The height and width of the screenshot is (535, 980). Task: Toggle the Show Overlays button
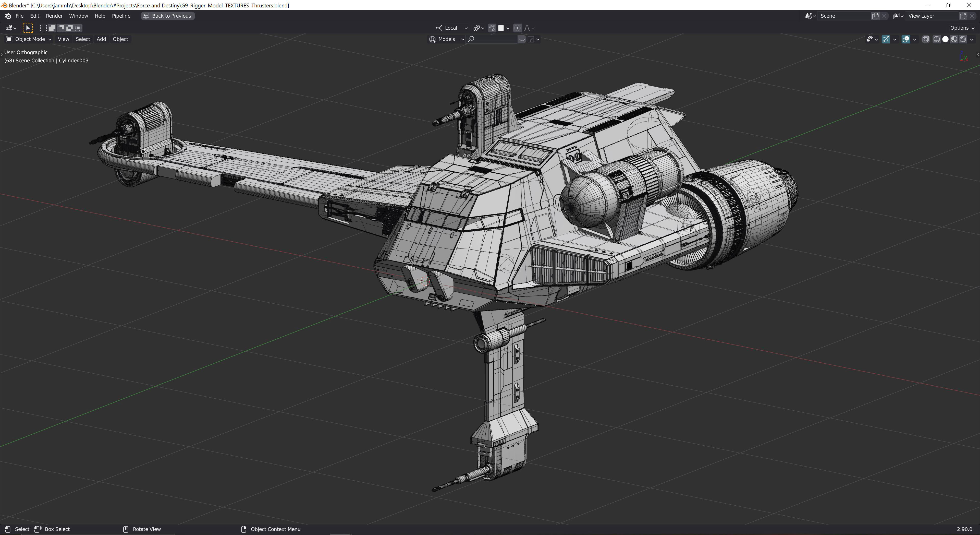click(x=906, y=39)
